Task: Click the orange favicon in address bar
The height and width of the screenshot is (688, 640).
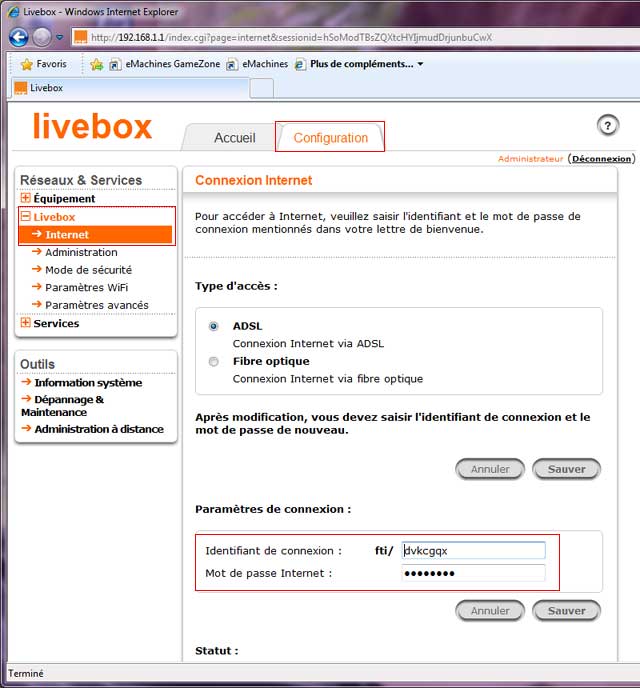Action: (80, 37)
